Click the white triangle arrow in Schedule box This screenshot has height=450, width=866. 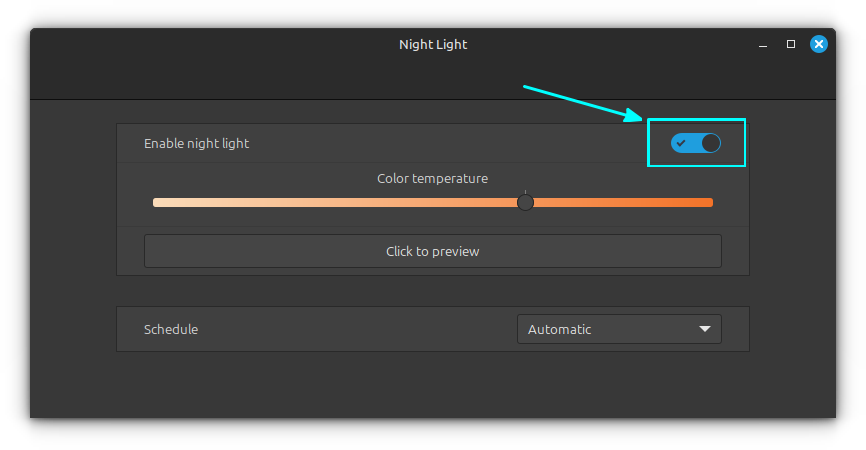(x=704, y=329)
